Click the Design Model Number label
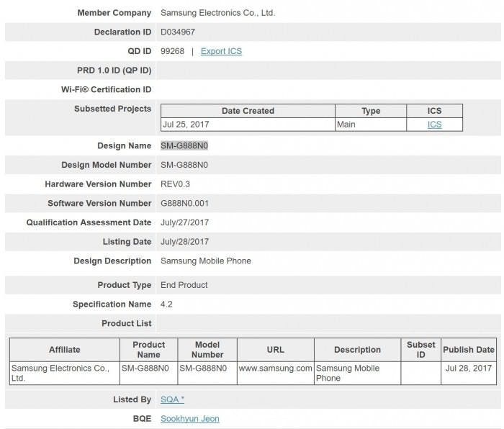 106,165
